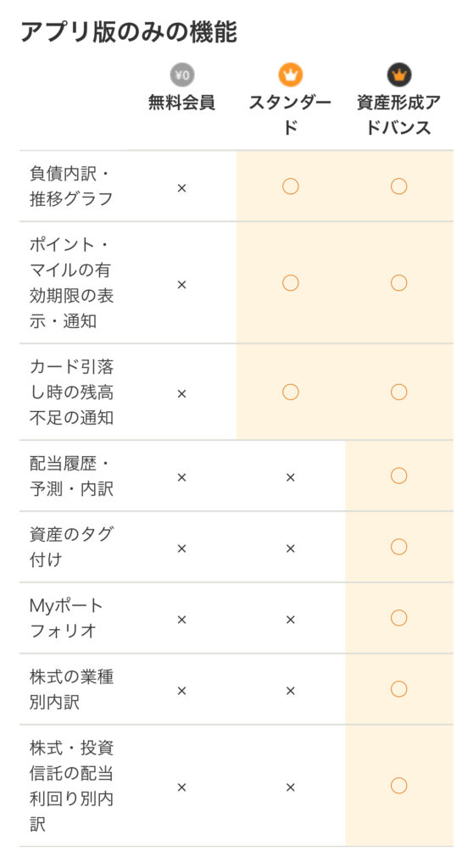This screenshot has width=473, height=868.
Task: Click the 資産のタグ付け feature label
Action: [x=71, y=547]
